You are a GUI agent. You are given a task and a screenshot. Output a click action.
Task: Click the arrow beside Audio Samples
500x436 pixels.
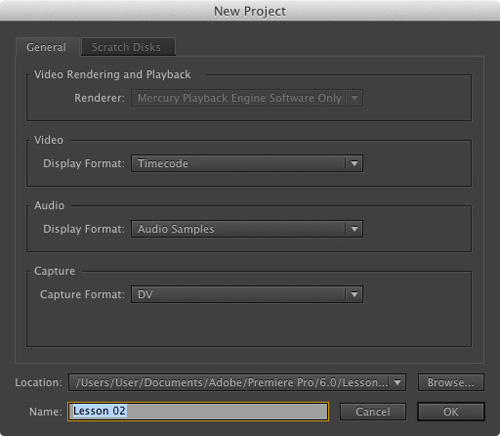pyautogui.click(x=354, y=229)
